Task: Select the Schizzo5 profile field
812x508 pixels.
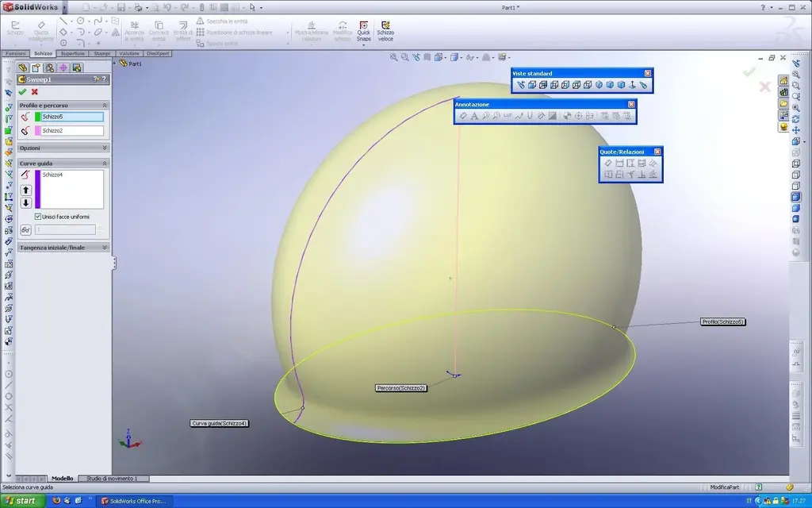Action: pos(72,117)
